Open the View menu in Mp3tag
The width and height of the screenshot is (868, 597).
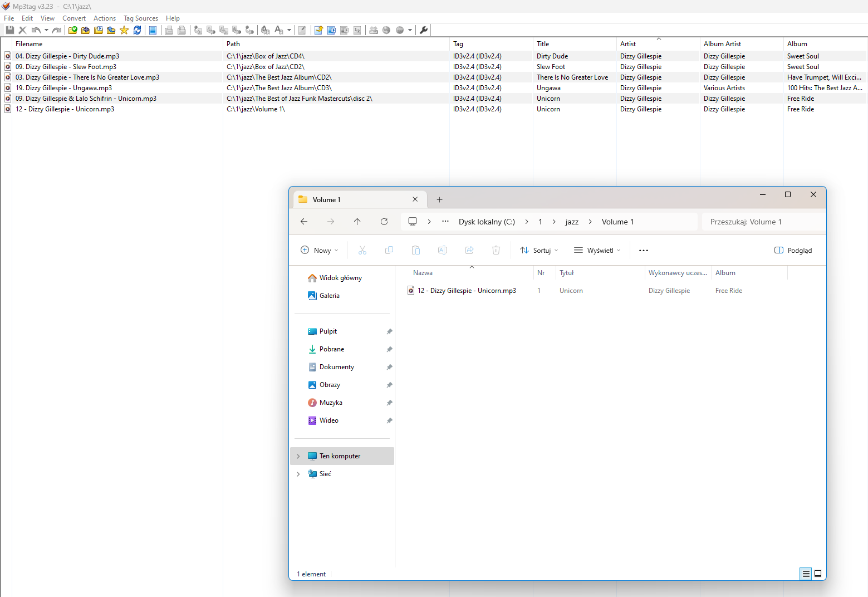[x=47, y=18]
